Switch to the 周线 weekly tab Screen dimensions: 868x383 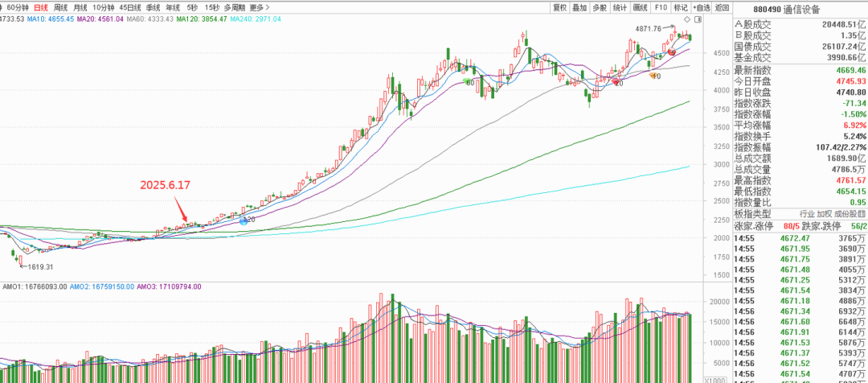(60, 8)
